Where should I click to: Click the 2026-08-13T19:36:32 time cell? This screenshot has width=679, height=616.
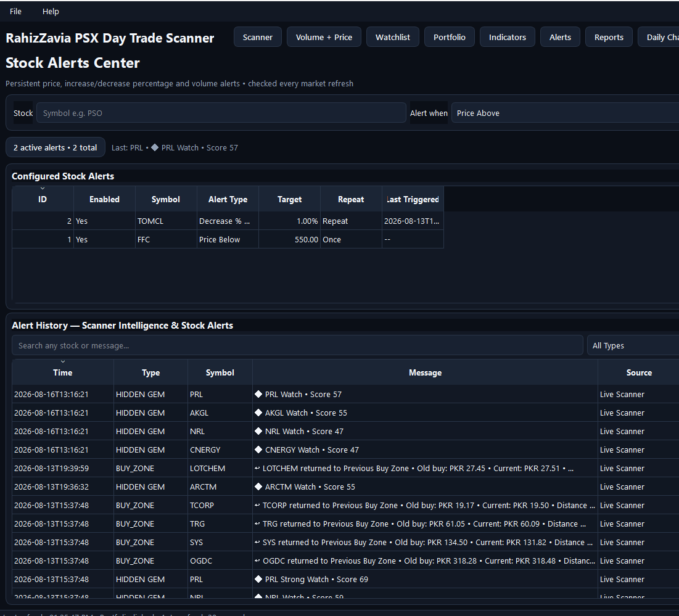click(63, 487)
